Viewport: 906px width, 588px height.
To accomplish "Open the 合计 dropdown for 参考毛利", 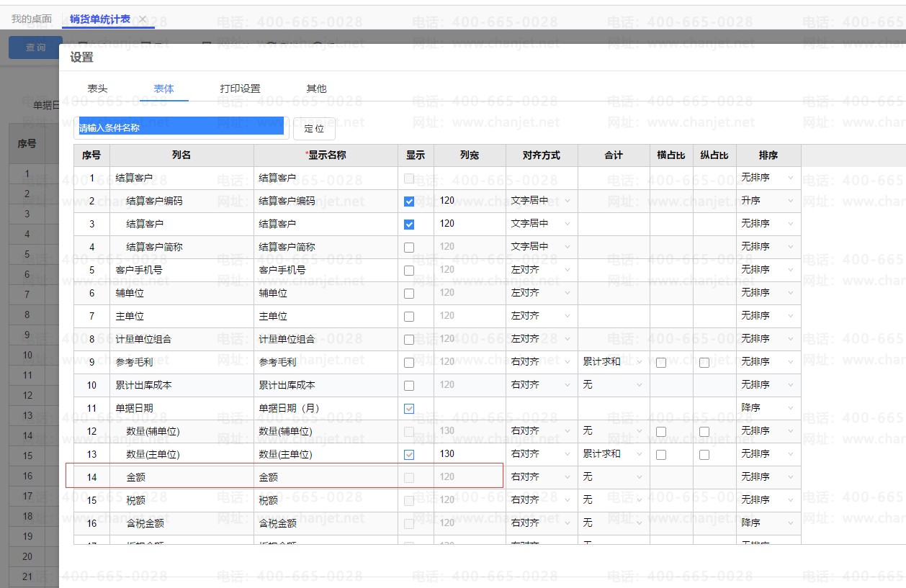I will [613, 362].
